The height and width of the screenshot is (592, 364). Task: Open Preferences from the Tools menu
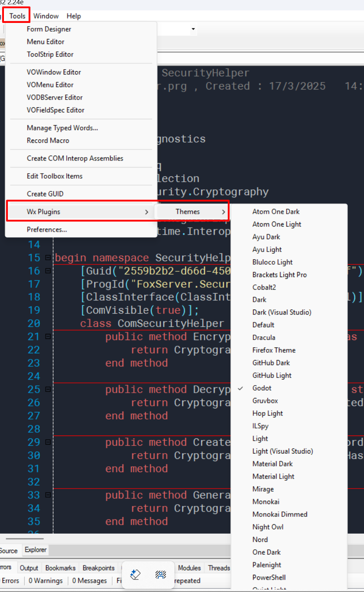46,229
